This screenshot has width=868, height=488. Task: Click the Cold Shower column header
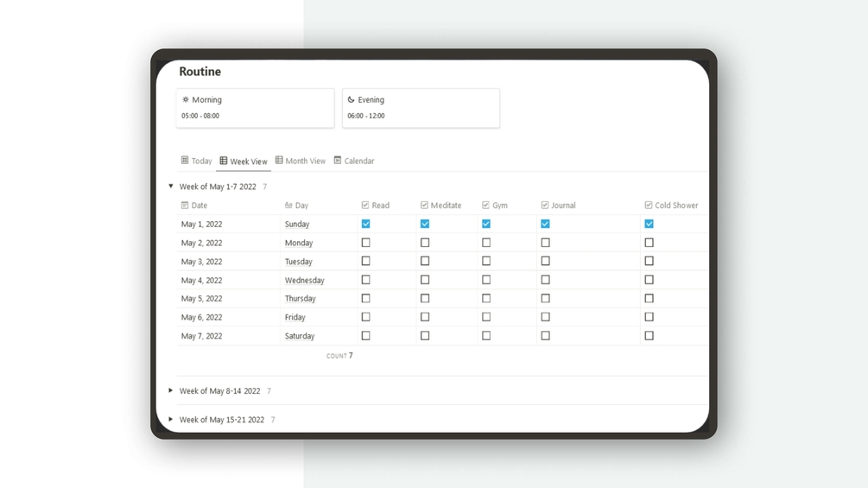675,206
